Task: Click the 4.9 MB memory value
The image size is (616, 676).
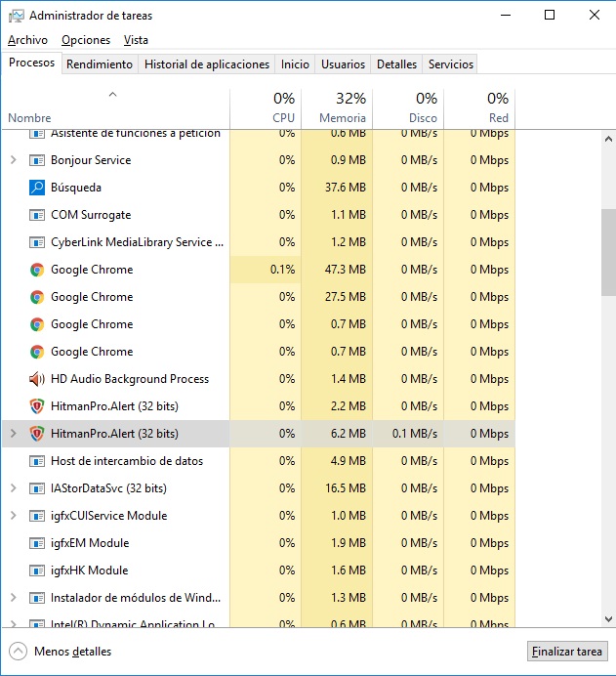Action: [349, 461]
